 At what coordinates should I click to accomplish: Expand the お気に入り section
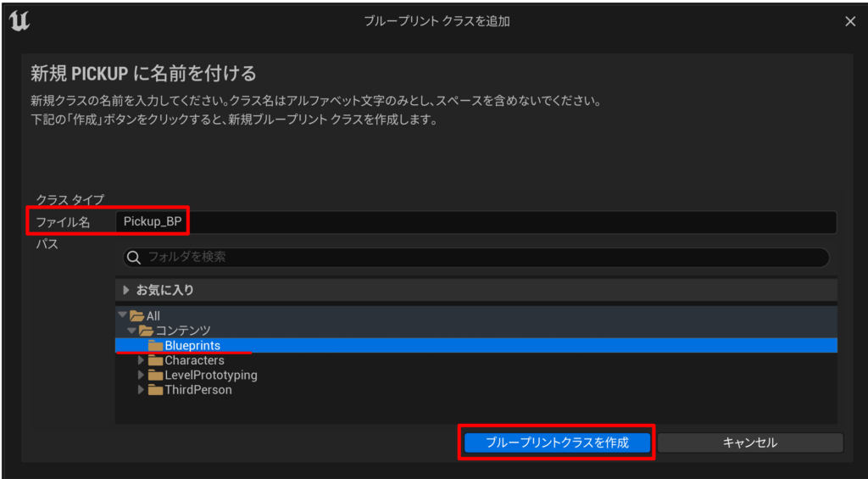(125, 290)
